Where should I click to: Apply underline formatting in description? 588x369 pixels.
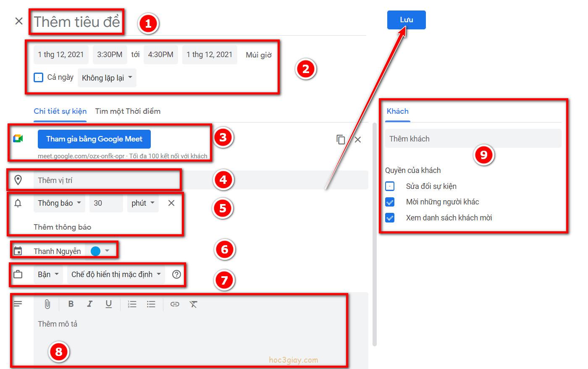(108, 304)
